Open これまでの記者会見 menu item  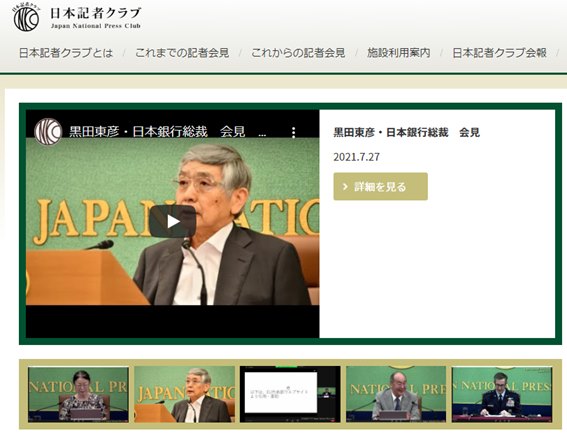(182, 53)
